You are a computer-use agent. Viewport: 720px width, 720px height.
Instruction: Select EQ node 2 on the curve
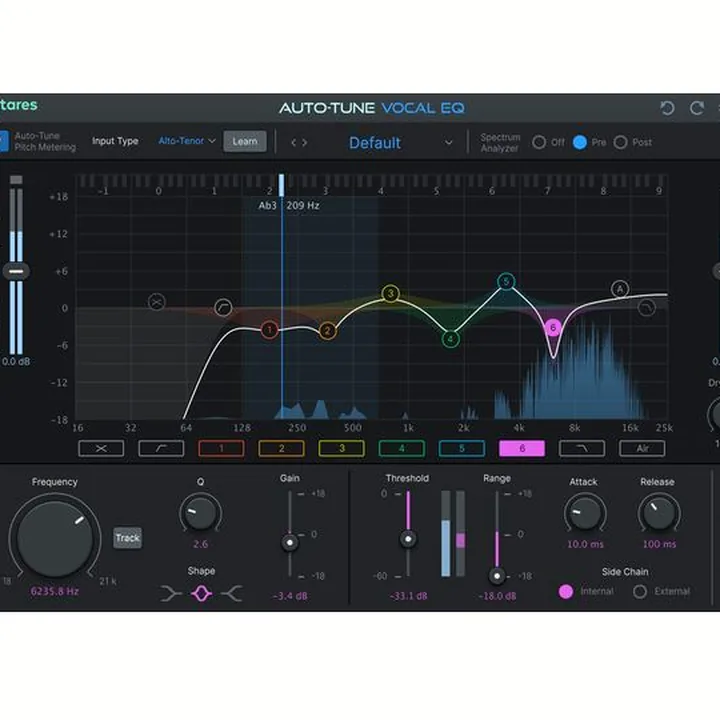327,331
